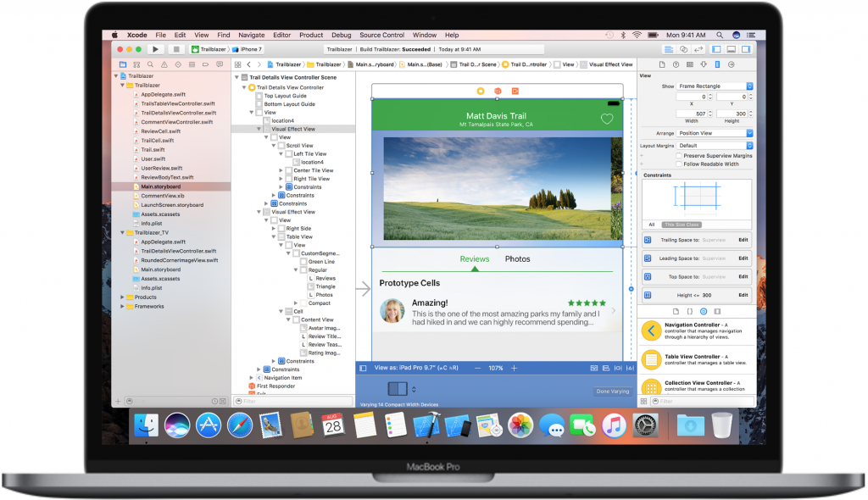The height and width of the screenshot is (500, 868).
Task: Select the Exit icon in scene dock
Action: tap(515, 91)
